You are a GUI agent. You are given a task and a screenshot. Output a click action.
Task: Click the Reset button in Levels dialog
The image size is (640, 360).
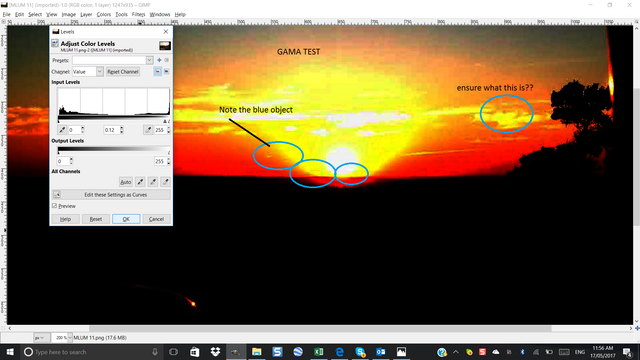(x=96, y=219)
